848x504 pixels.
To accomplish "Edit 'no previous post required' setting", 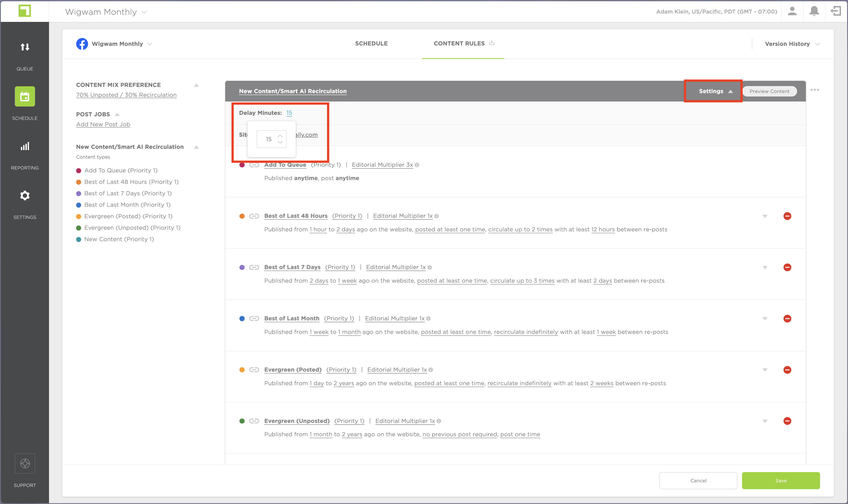I will 460,434.
